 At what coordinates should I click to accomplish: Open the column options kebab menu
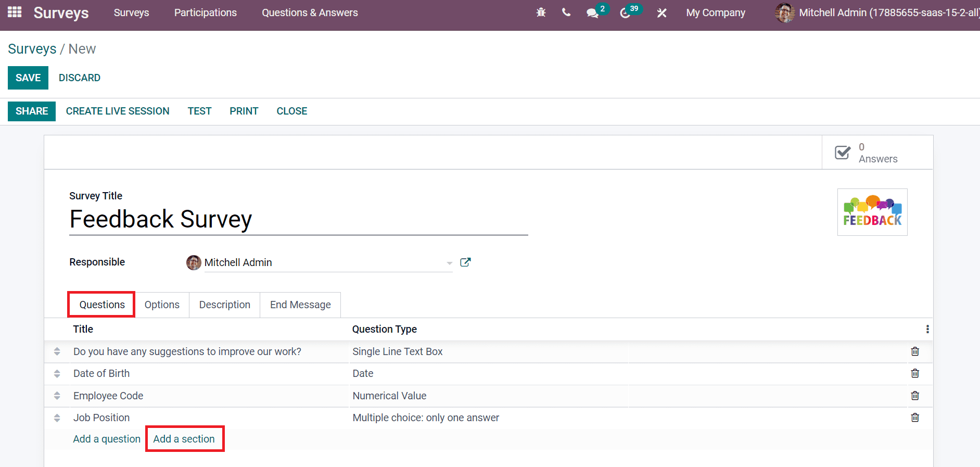pyautogui.click(x=927, y=329)
